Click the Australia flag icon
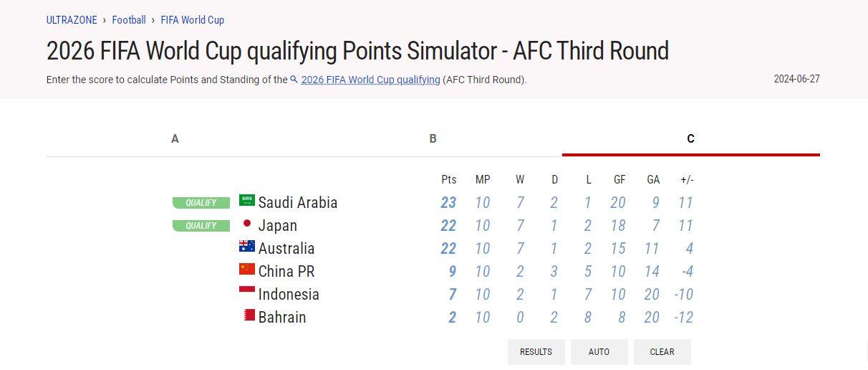This screenshot has width=868, height=370. pyautogui.click(x=247, y=247)
